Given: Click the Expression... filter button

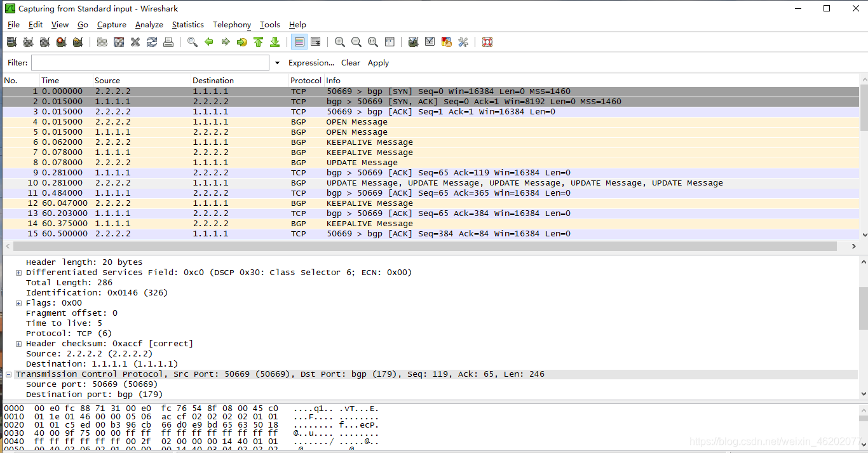Looking at the screenshot, I should tap(311, 63).
